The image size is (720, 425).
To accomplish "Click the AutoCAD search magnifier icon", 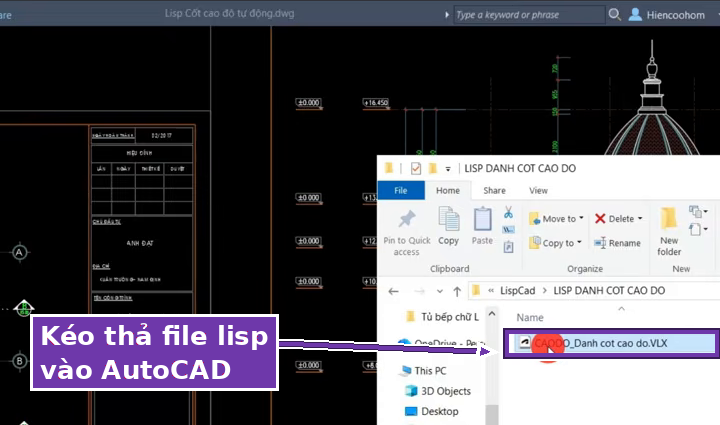I will tap(614, 15).
